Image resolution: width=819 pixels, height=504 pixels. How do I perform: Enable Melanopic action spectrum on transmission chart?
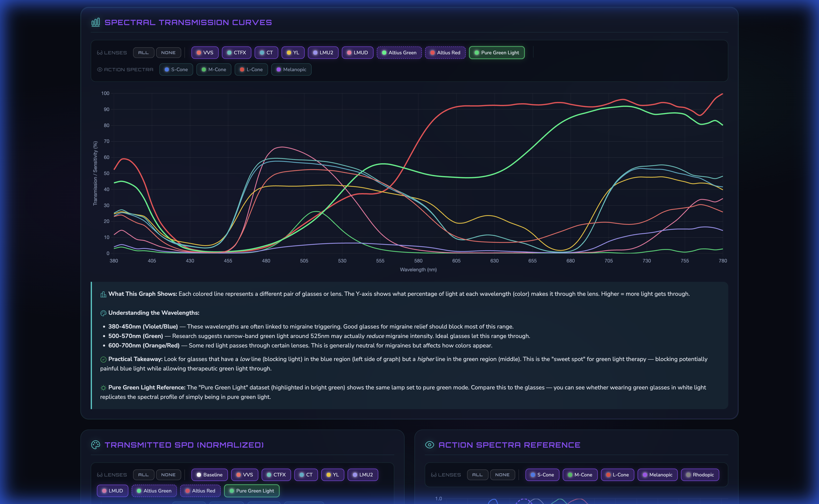pyautogui.click(x=291, y=69)
